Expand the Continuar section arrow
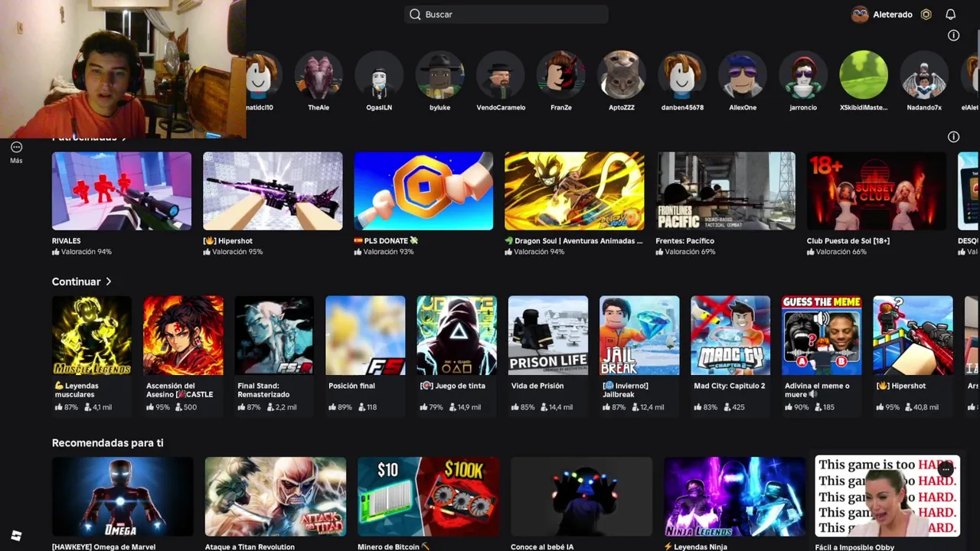 tap(109, 282)
